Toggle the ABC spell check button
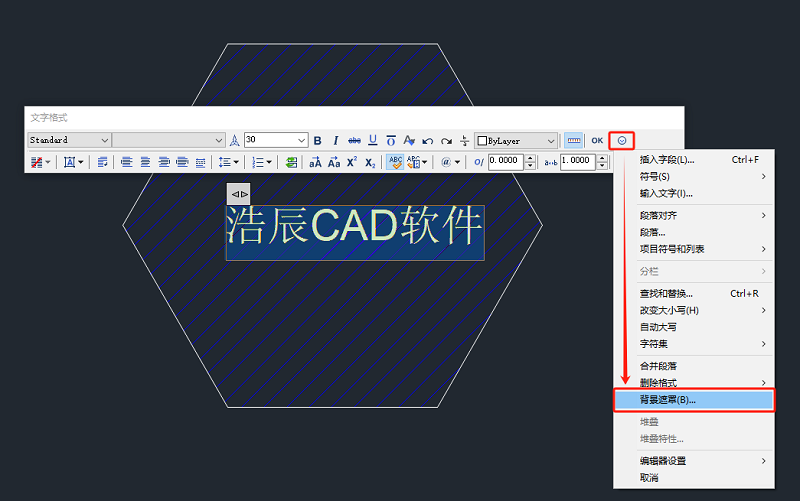This screenshot has width=800, height=501. click(x=395, y=162)
